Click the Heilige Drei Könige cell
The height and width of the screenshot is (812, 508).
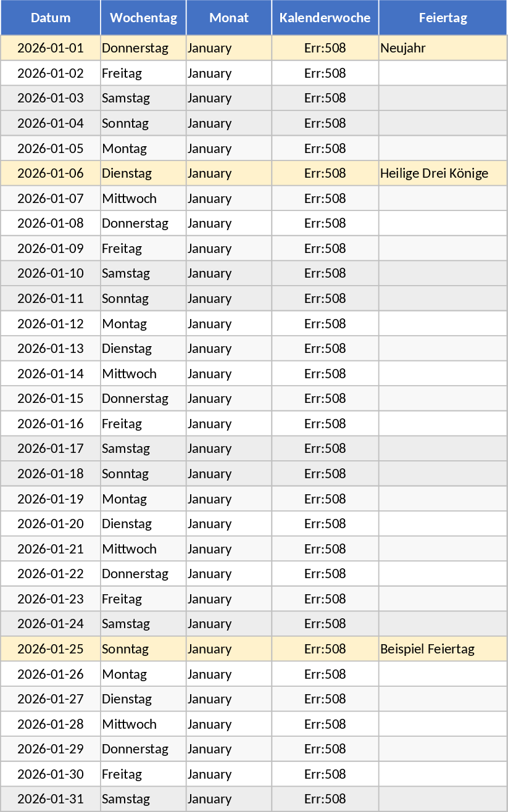443,173
